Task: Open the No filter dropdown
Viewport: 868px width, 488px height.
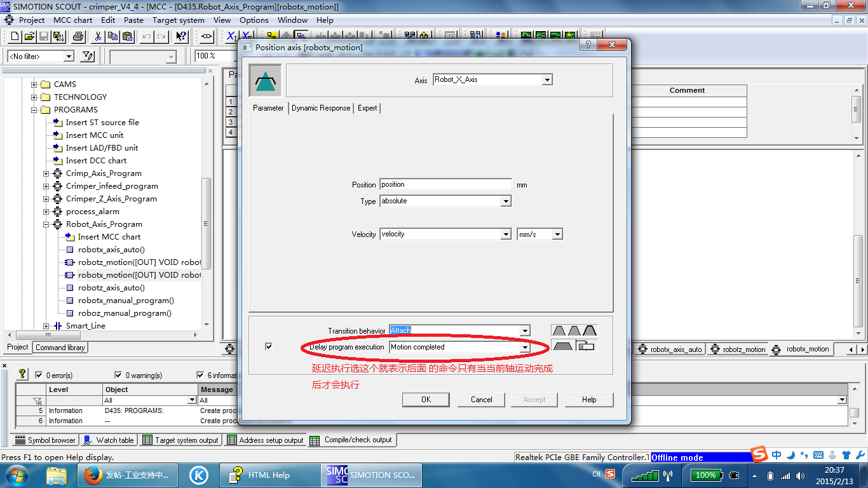Action: coord(69,57)
